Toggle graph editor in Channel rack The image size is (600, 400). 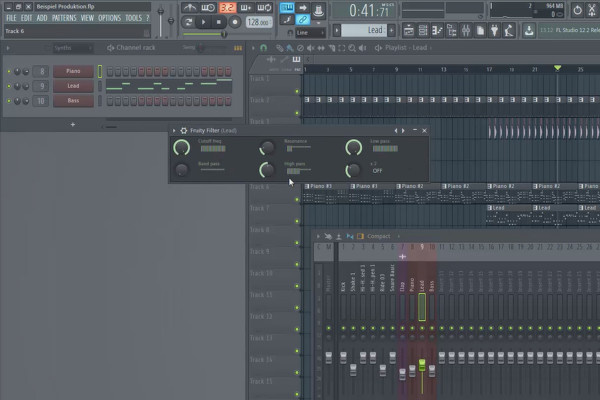pyautogui.click(x=238, y=48)
